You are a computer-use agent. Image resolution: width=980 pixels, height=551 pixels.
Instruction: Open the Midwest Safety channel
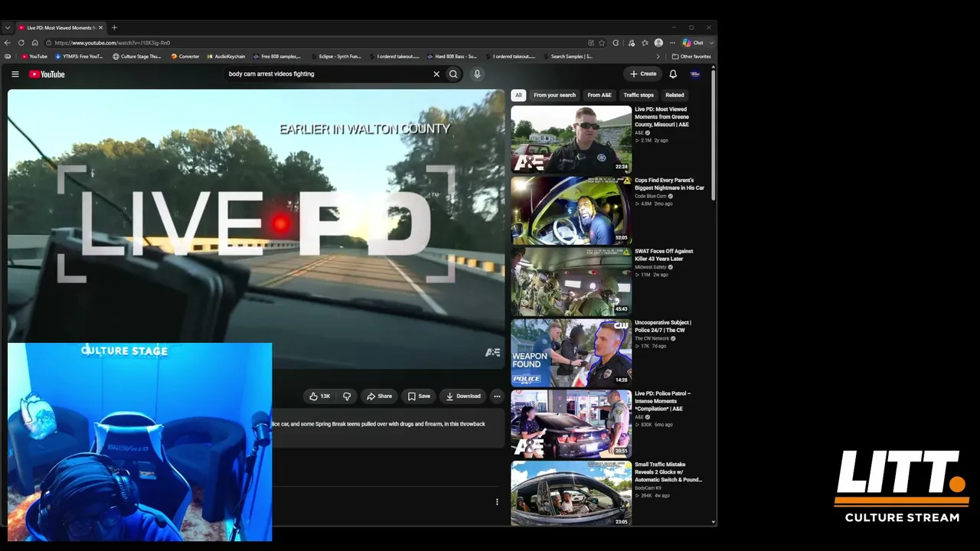point(650,267)
